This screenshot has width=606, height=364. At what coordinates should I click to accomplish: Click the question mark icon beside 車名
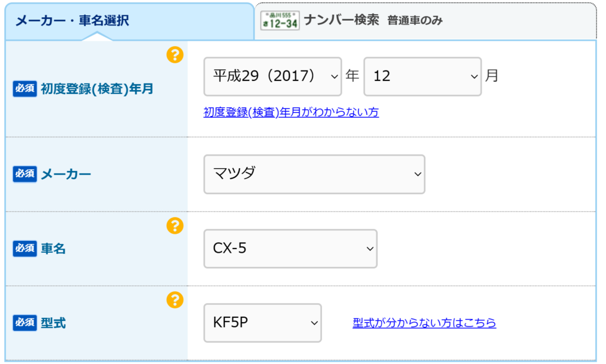pos(175,226)
